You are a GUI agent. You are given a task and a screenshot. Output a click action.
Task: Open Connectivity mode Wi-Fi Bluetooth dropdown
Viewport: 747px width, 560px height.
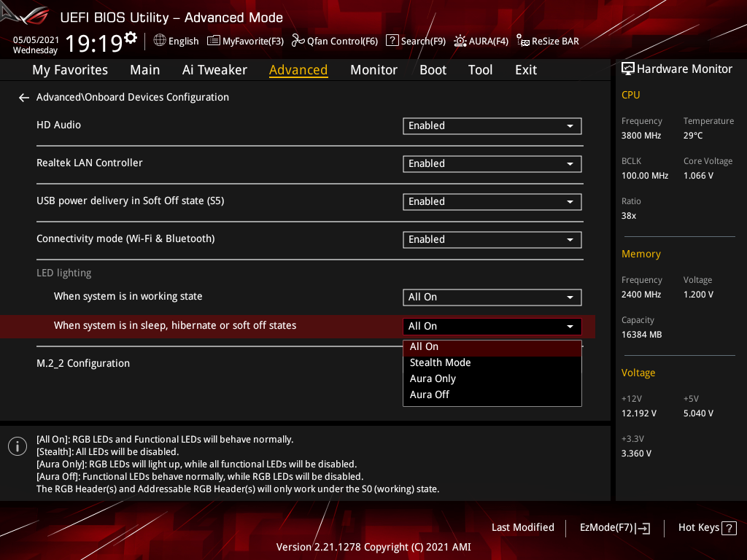click(492, 239)
